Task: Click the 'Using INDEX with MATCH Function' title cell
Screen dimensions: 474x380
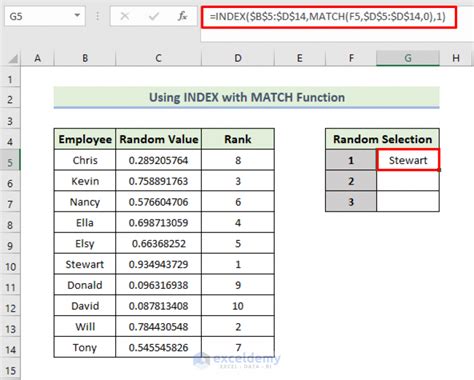Action: 247,97
